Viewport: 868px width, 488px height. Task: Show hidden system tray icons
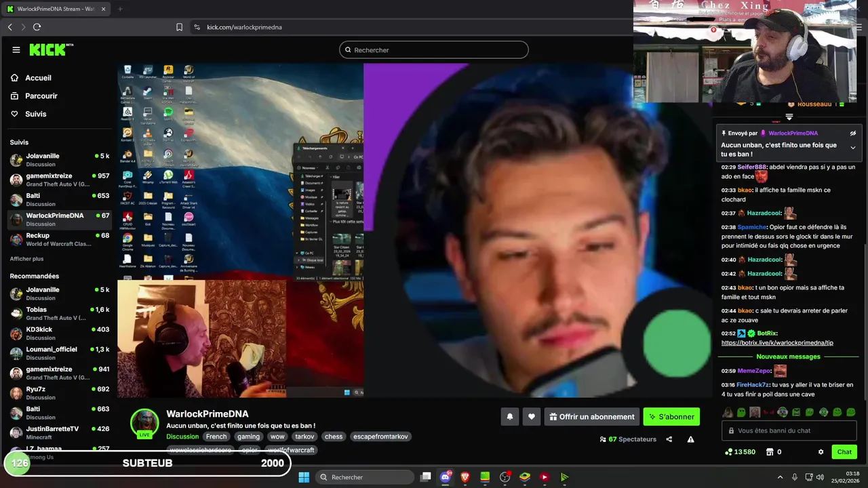tap(780, 477)
